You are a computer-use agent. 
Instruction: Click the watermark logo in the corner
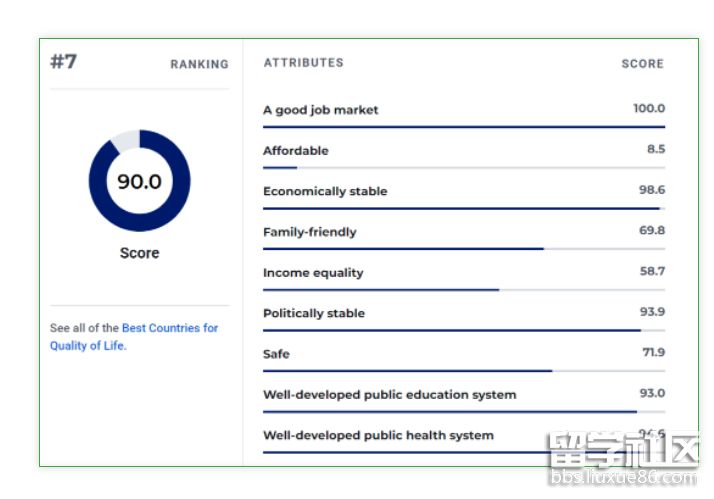[x=624, y=459]
